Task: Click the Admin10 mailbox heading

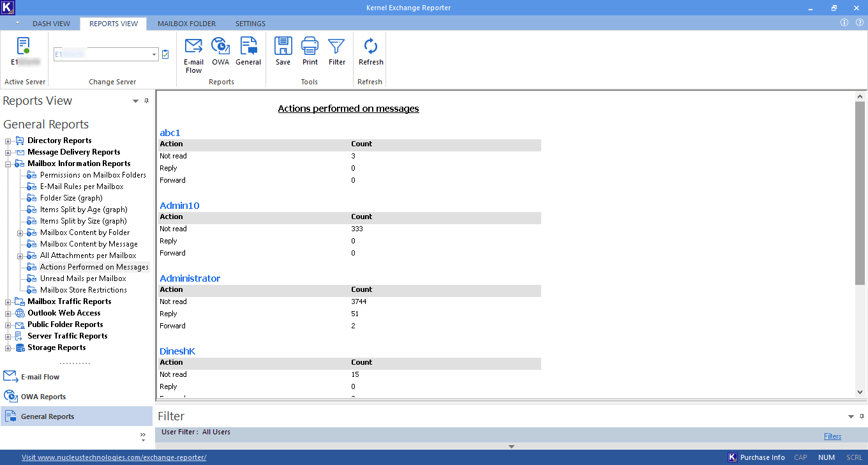Action: click(179, 206)
